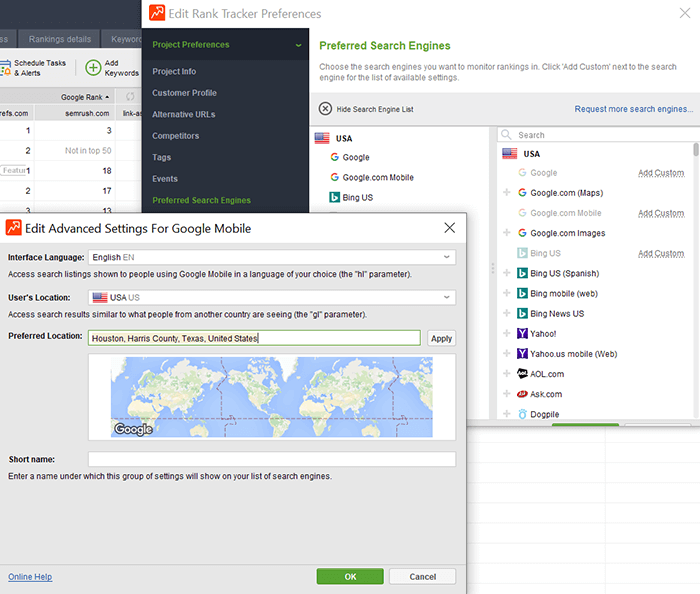This screenshot has width=700, height=594.
Task: Open Customer Profile preferences
Action: click(x=184, y=93)
